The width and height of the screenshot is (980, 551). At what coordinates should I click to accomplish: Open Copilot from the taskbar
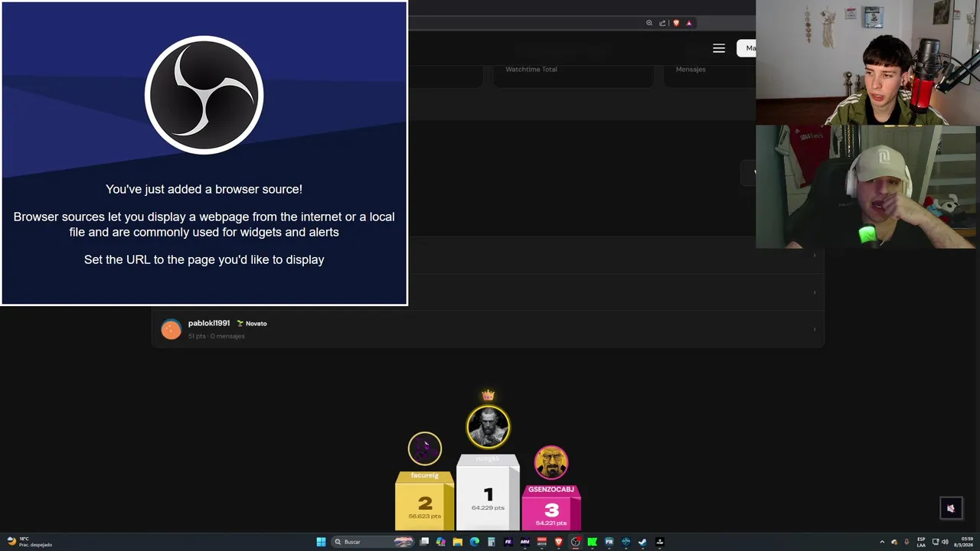point(441,542)
